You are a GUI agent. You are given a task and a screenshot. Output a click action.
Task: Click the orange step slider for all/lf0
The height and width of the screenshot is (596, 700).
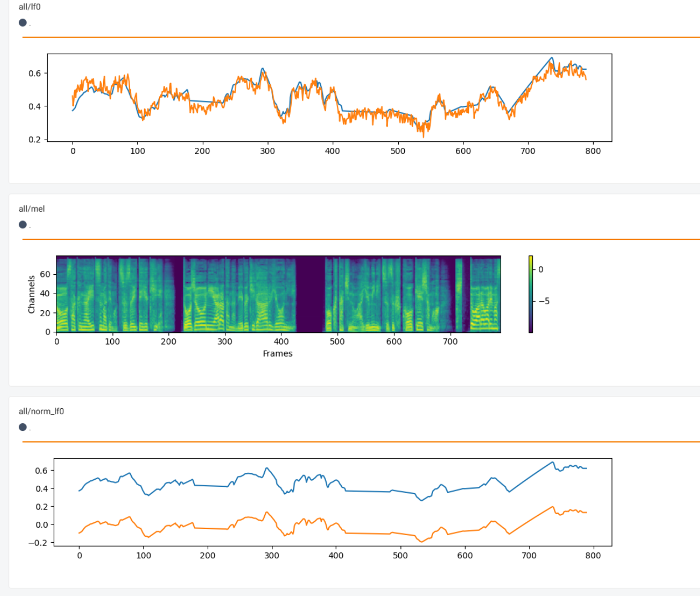(360, 37)
